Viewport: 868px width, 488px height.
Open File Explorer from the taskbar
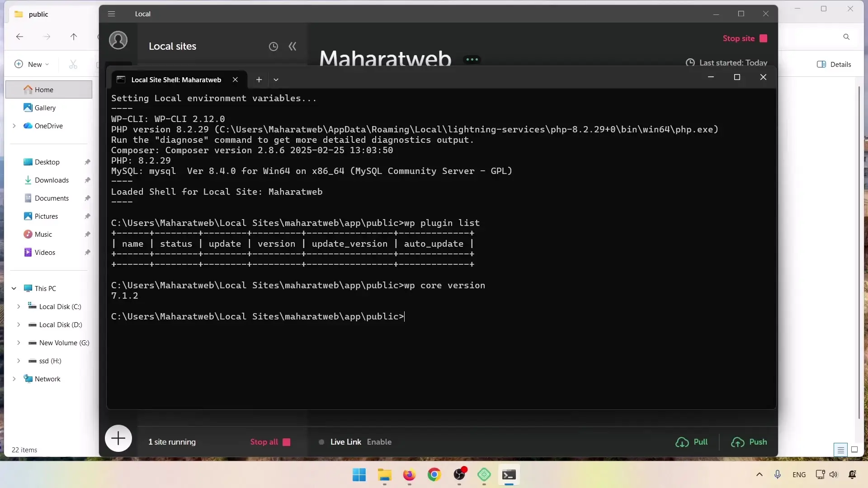coord(384,474)
